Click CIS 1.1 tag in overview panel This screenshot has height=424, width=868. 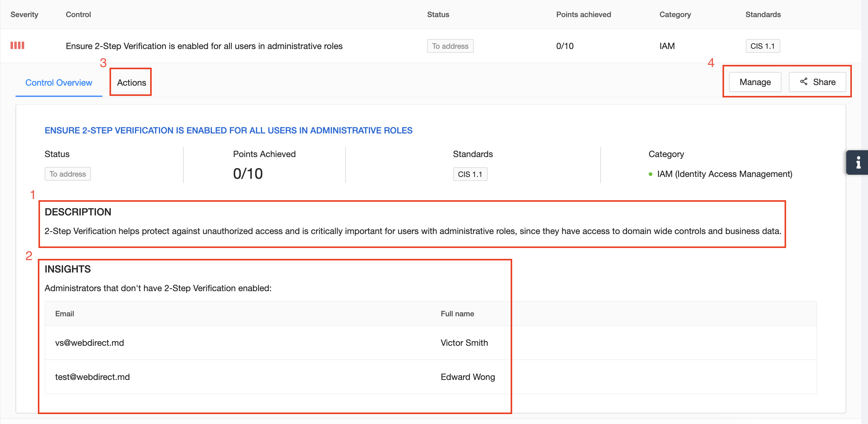[x=470, y=174]
